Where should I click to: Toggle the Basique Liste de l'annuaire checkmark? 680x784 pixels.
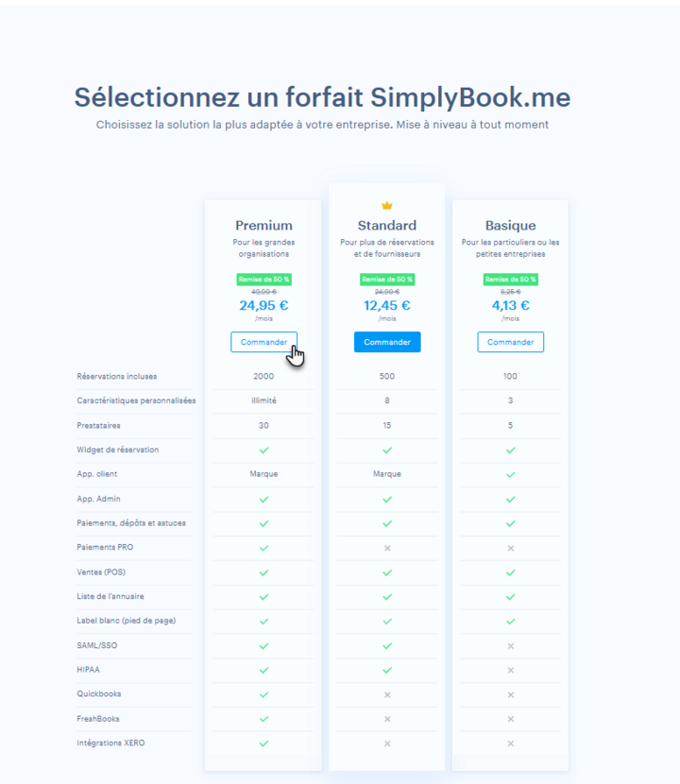pos(510,596)
